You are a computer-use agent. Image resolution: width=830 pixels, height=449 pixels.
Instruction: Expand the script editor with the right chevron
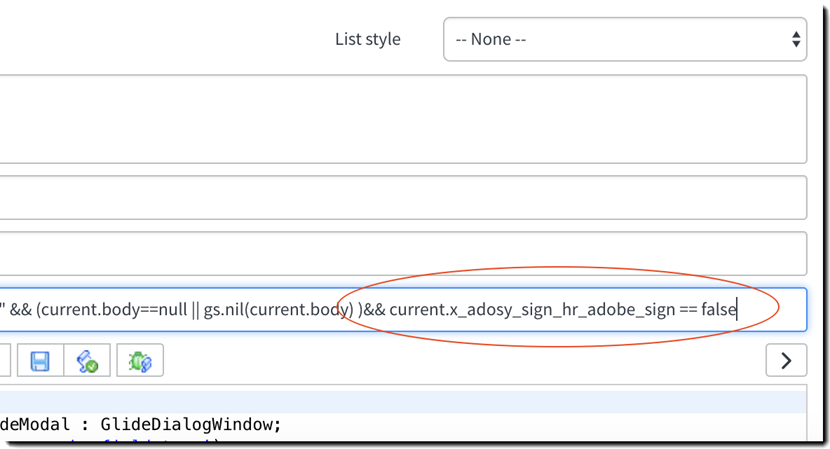tap(786, 361)
